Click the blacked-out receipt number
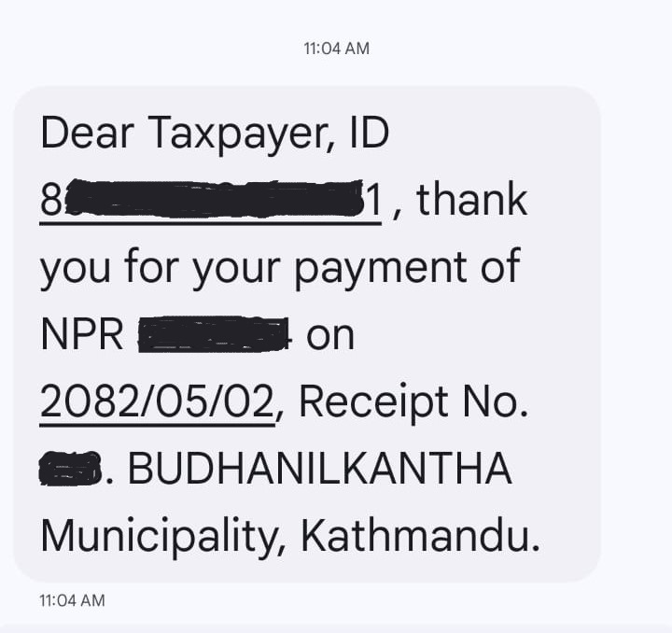This screenshot has width=672, height=633. (72, 468)
